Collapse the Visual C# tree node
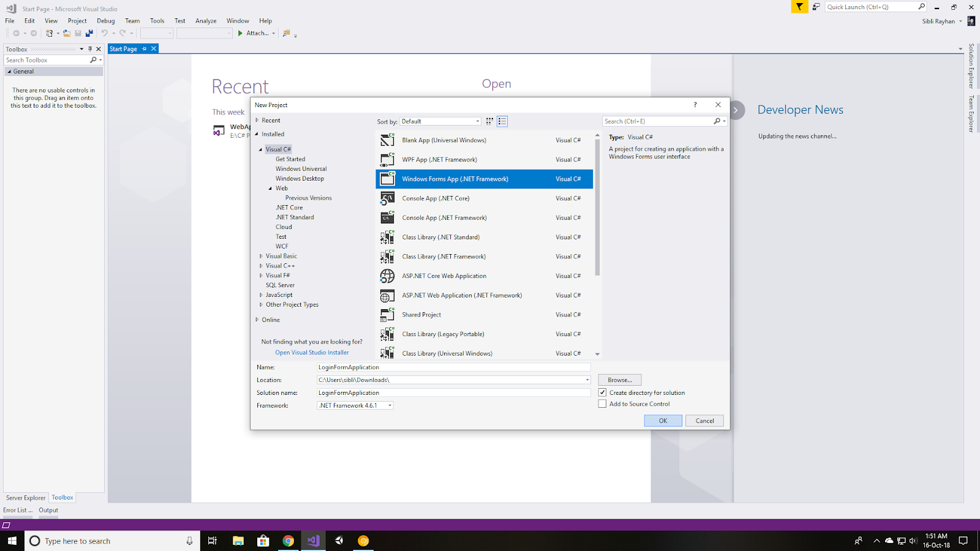The width and height of the screenshot is (980, 551). (x=260, y=149)
